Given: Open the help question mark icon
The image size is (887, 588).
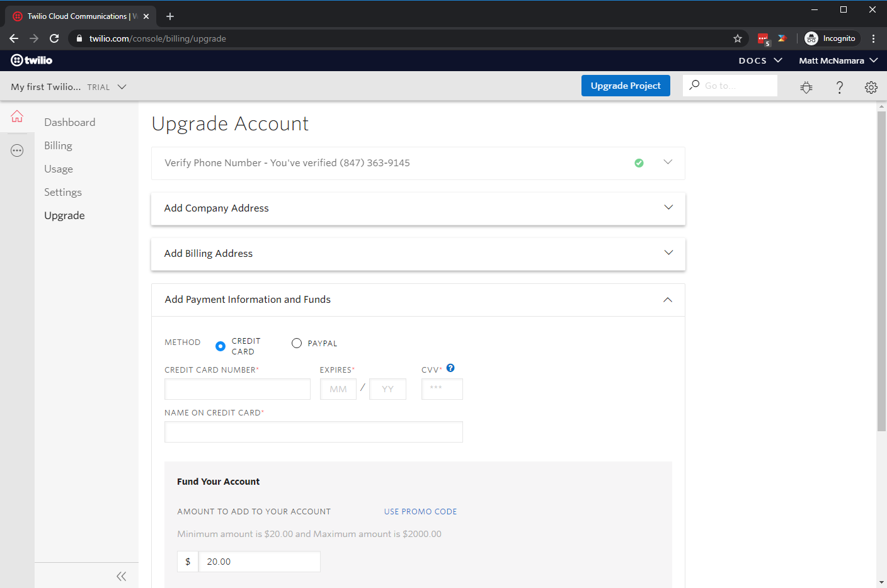Looking at the screenshot, I should [x=839, y=87].
